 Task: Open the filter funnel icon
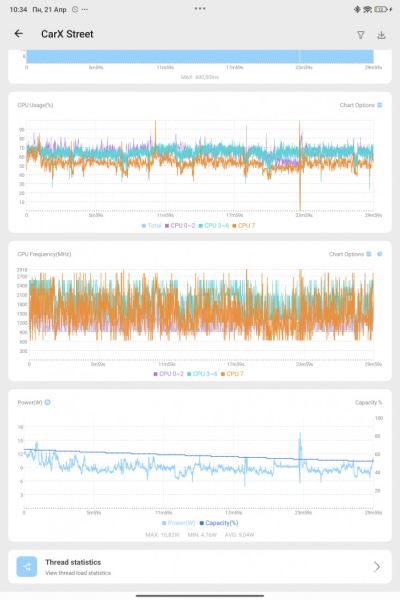[x=361, y=35]
